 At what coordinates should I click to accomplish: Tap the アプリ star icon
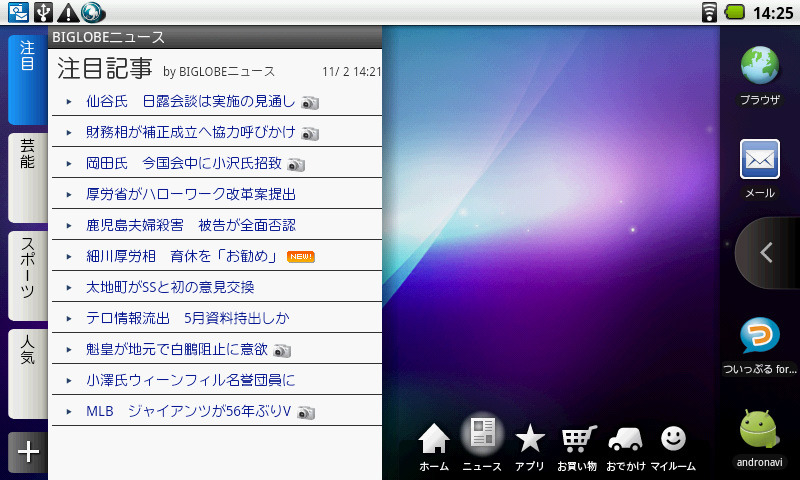click(530, 439)
